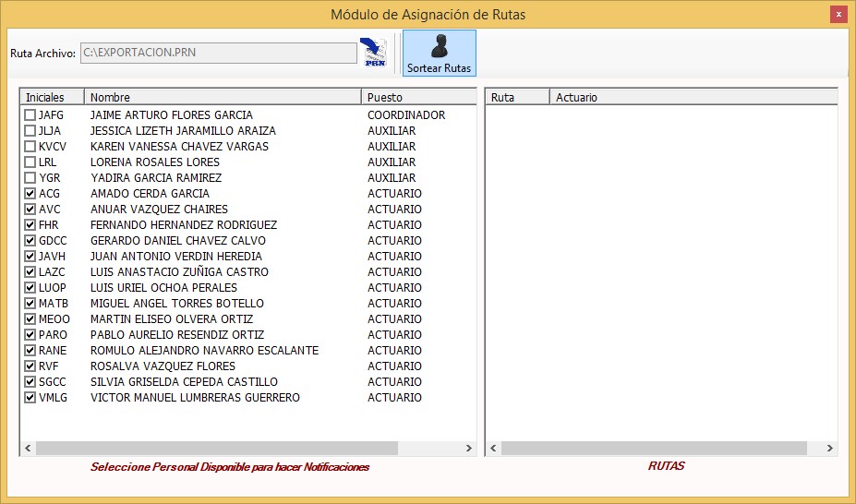Click the Actuario column header

[x=693, y=97]
